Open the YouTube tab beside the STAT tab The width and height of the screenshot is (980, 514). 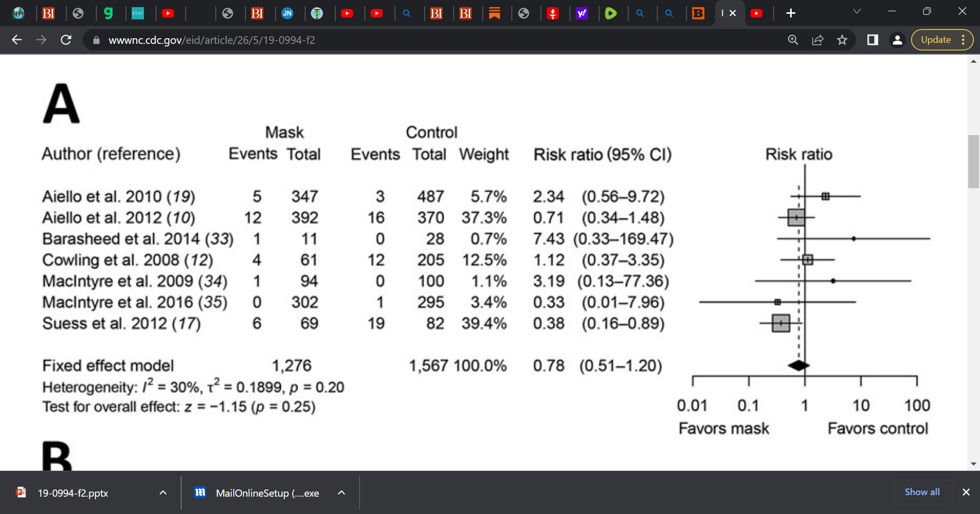(168, 13)
